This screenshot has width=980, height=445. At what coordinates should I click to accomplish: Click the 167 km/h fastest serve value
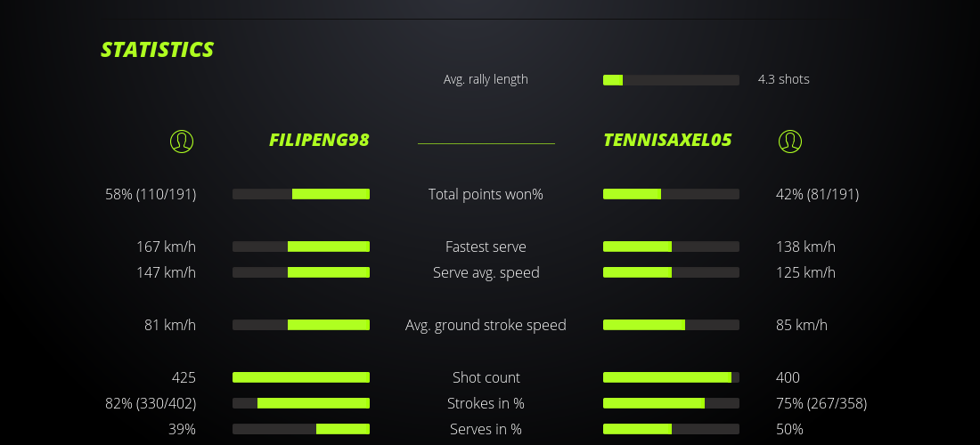pos(166,247)
